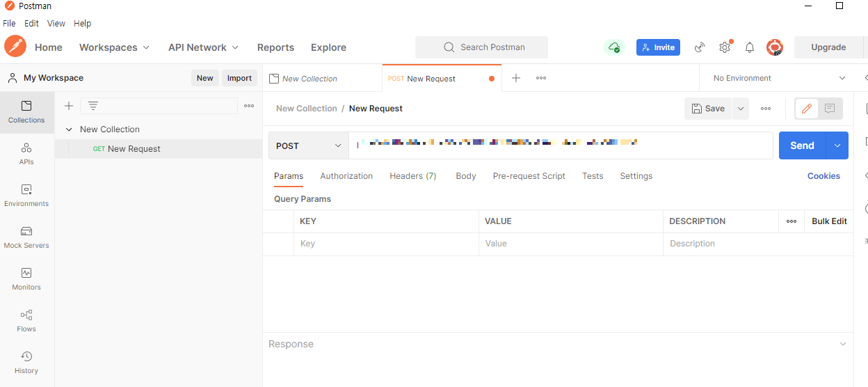Open Monitors in the sidebar

tap(26, 279)
